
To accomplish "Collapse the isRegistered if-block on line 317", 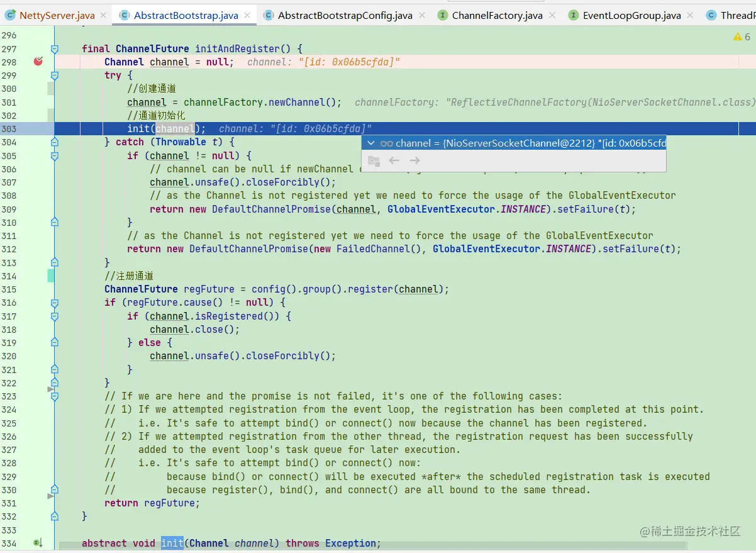I will pyautogui.click(x=55, y=316).
